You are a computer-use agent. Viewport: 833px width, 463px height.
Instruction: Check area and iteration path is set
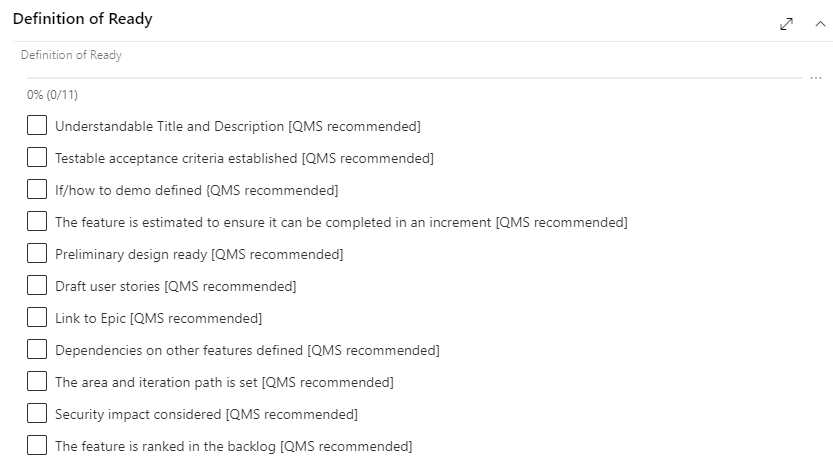tap(37, 381)
